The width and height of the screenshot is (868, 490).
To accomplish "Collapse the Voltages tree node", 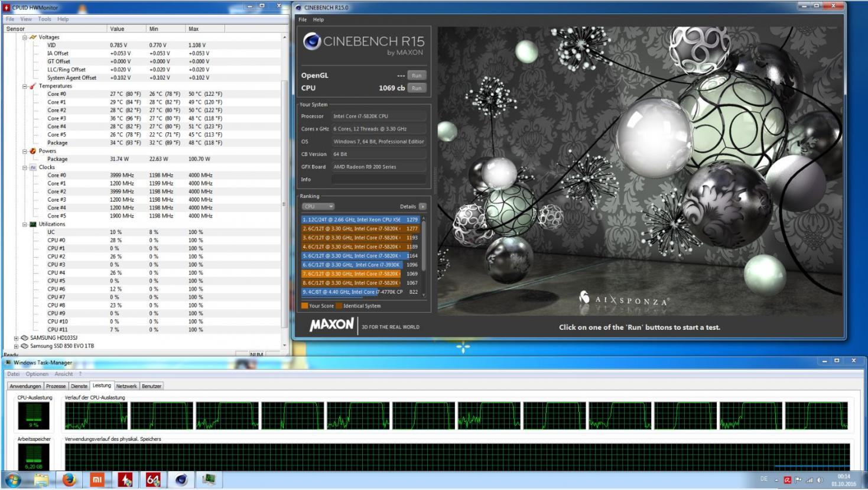I will pyautogui.click(x=25, y=37).
